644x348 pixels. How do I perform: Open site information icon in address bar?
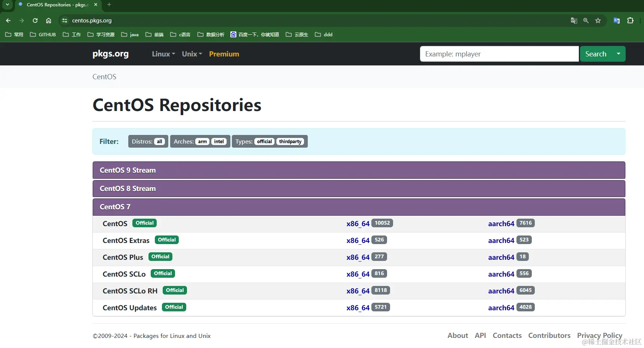tap(65, 21)
